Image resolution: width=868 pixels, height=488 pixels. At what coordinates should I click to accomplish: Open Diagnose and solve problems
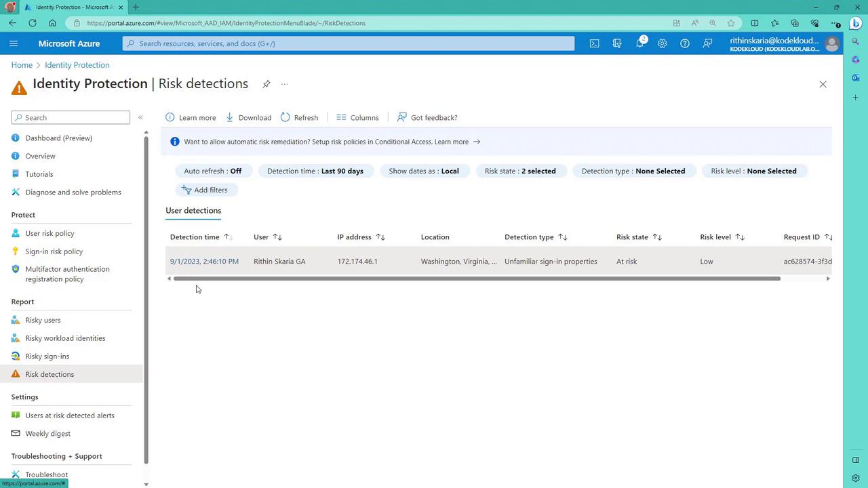pos(73,192)
